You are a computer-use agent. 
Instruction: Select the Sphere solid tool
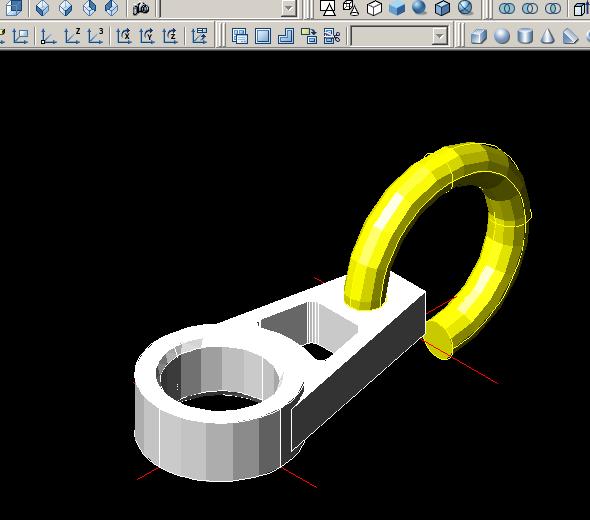pyautogui.click(x=502, y=36)
